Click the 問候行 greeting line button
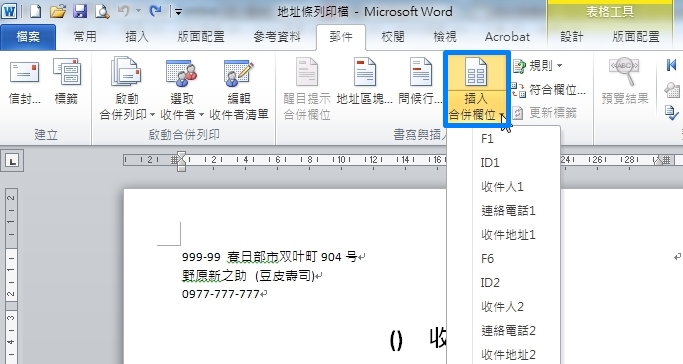 pyautogui.click(x=420, y=82)
